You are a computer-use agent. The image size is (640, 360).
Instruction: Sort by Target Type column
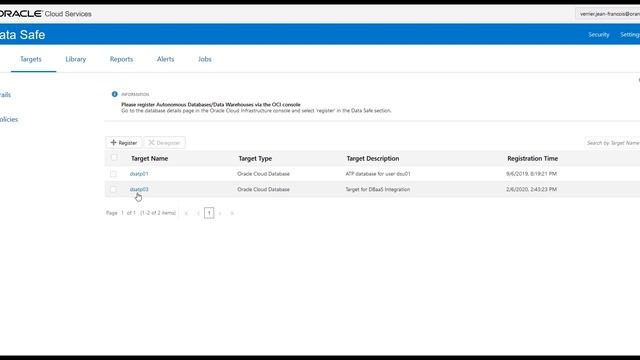[x=255, y=158]
